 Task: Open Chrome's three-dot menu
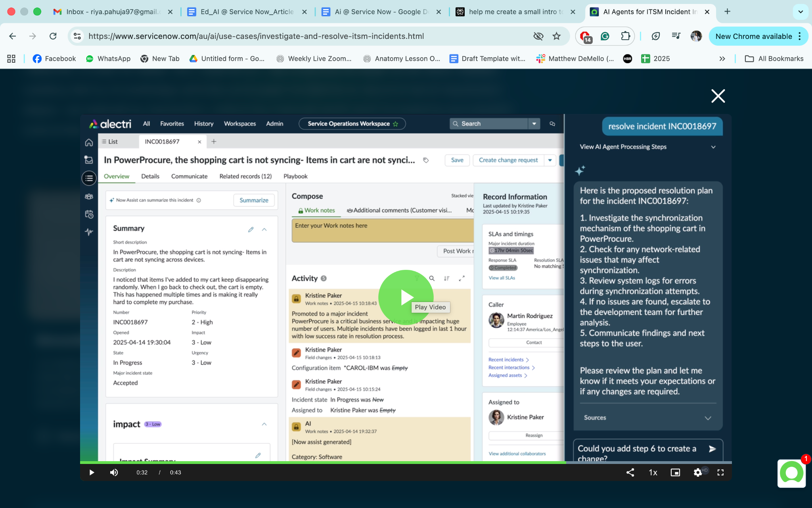click(x=800, y=36)
